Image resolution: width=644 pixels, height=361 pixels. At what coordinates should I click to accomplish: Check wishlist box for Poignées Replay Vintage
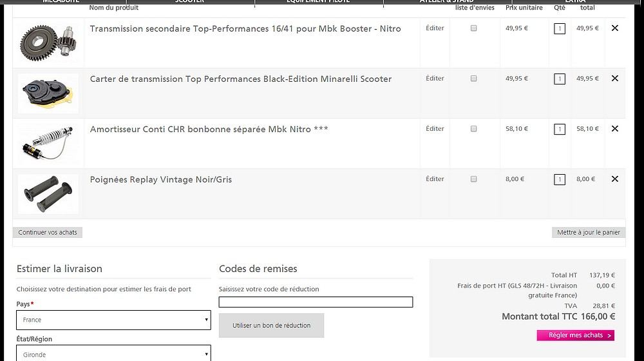473,179
